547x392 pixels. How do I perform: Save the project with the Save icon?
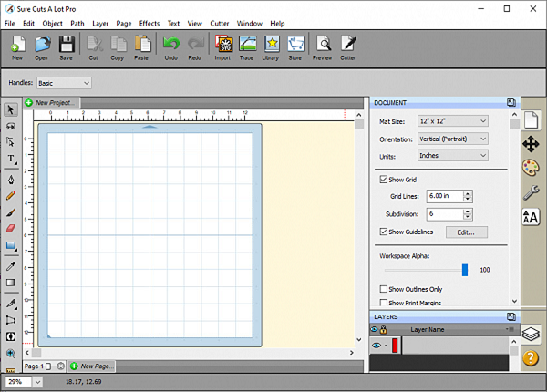tap(67, 47)
